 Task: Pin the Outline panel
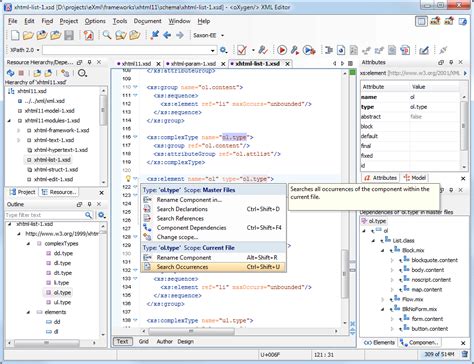pyautogui.click(x=89, y=204)
